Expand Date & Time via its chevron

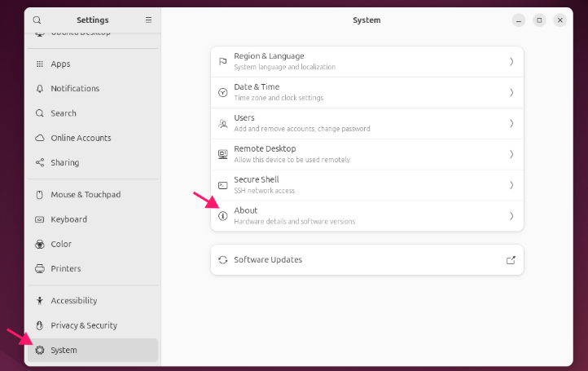click(511, 92)
